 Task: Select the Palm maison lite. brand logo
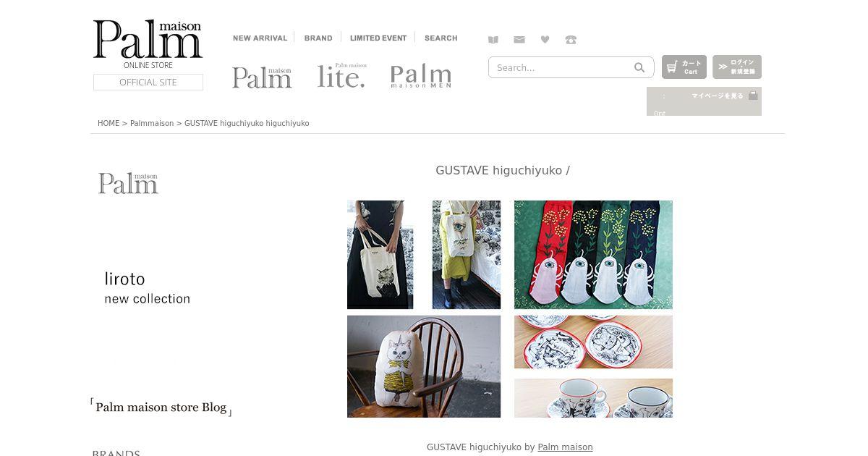click(341, 75)
